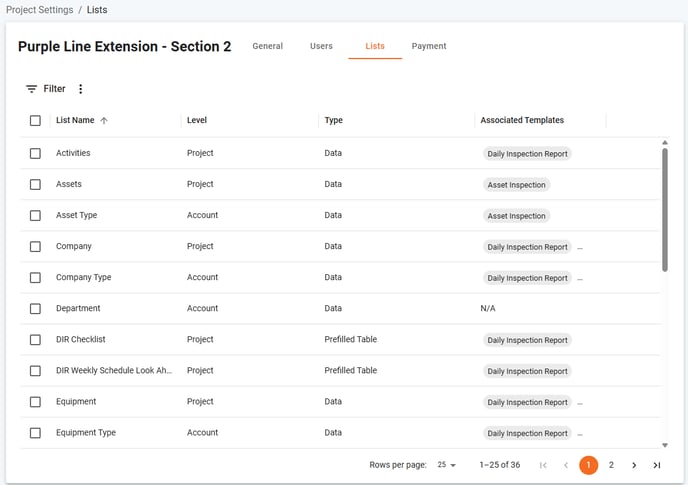
Task: Go to previous page arrow
Action: click(566, 465)
